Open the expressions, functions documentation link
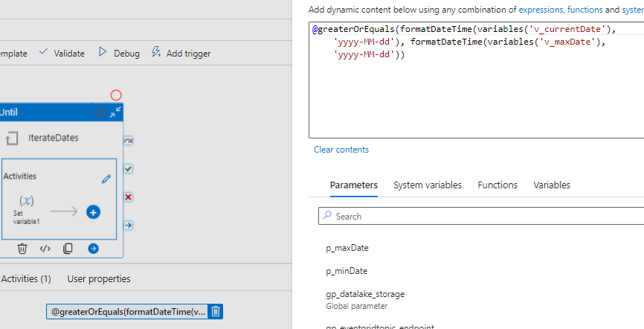 click(x=561, y=10)
